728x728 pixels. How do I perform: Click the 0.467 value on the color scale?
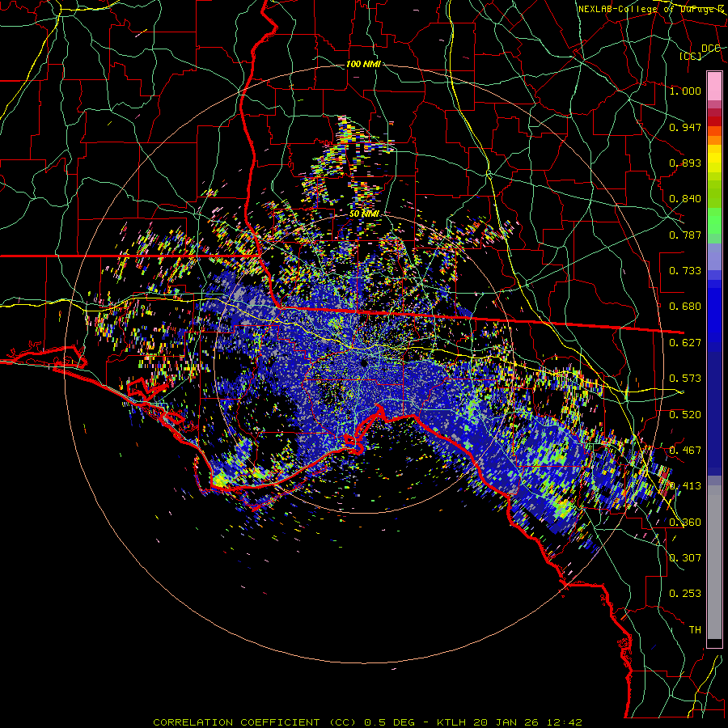click(x=685, y=451)
